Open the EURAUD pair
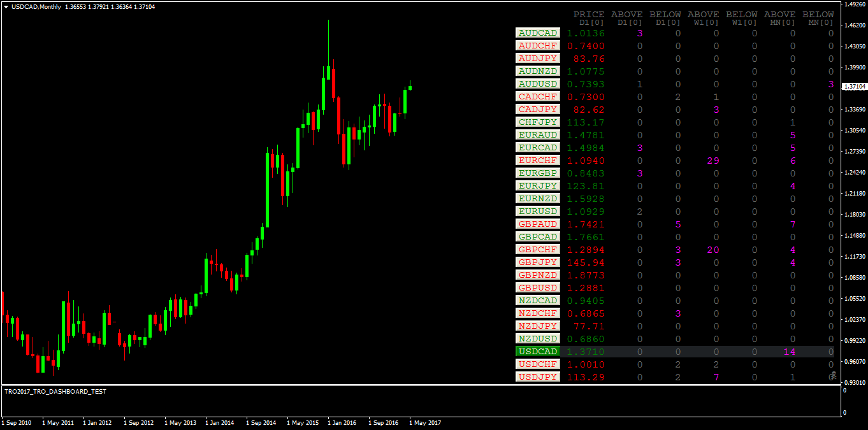The width and height of the screenshot is (868, 430). point(538,135)
